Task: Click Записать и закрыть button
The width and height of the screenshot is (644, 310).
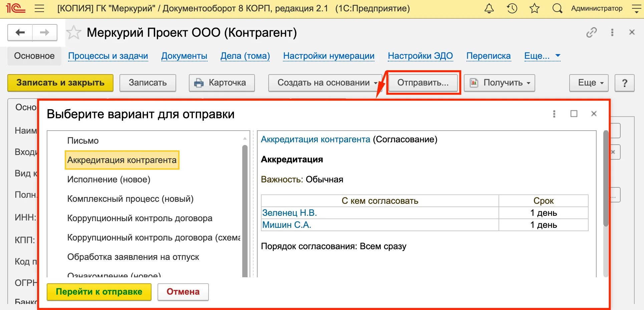Action: [60, 83]
